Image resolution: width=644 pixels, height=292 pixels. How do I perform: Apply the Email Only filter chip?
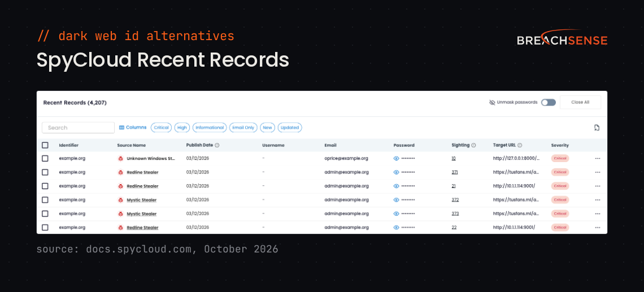click(243, 128)
